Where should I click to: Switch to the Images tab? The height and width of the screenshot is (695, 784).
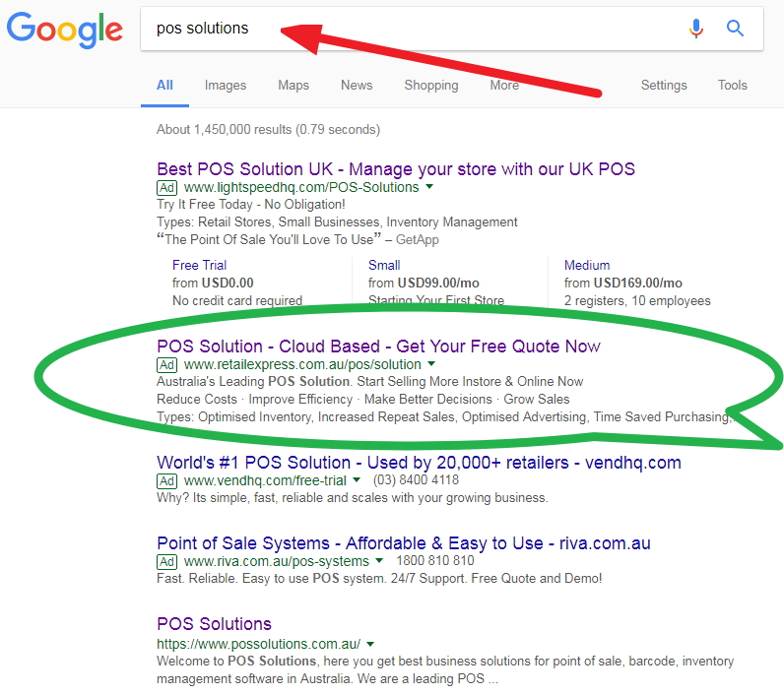[225, 86]
